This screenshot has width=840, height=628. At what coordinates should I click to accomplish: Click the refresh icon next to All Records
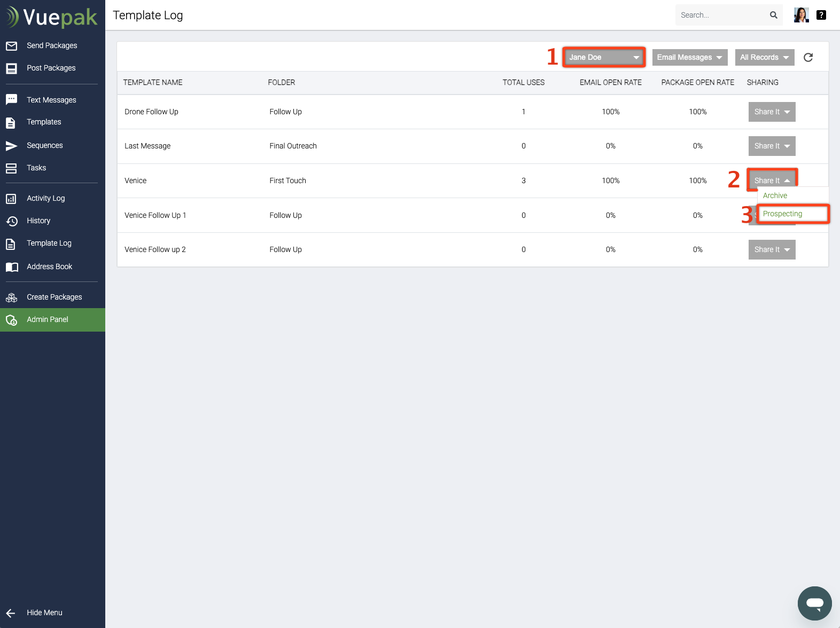[x=808, y=57]
